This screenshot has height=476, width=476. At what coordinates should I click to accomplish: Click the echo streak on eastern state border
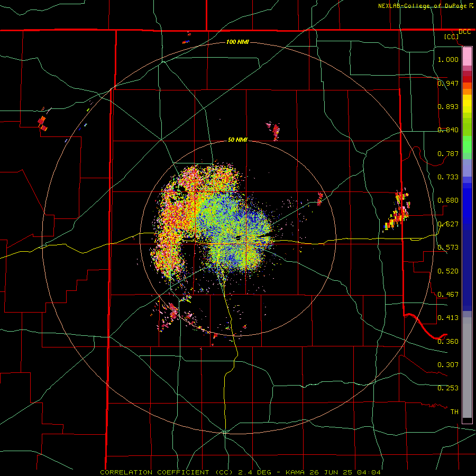point(397,211)
